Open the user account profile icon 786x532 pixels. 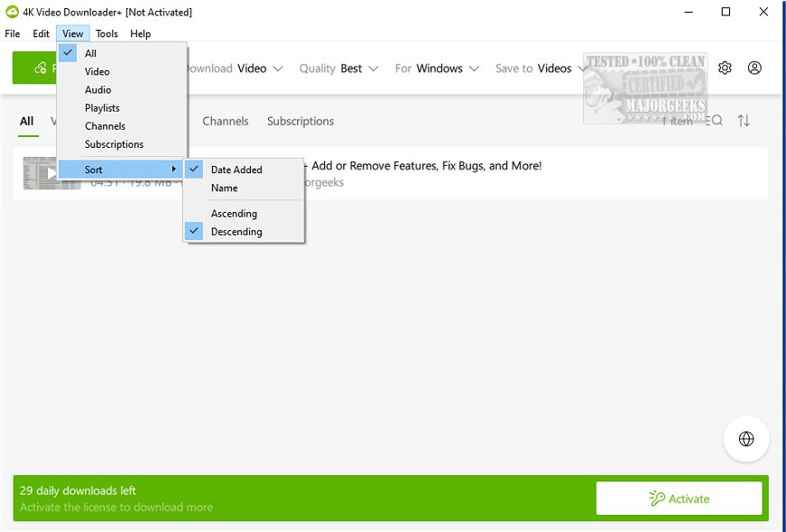click(754, 68)
